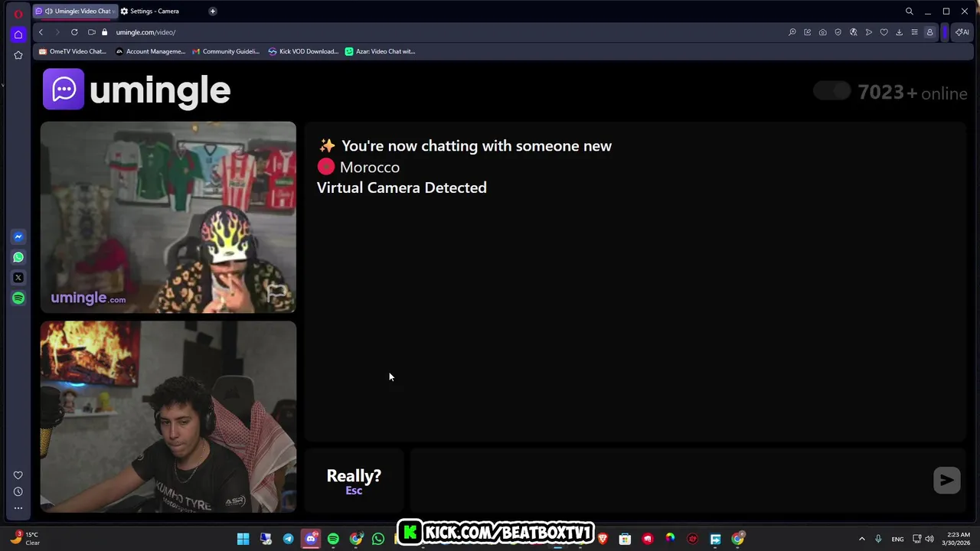980x551 pixels.
Task: Flag the stranger's video
Action: point(276,292)
